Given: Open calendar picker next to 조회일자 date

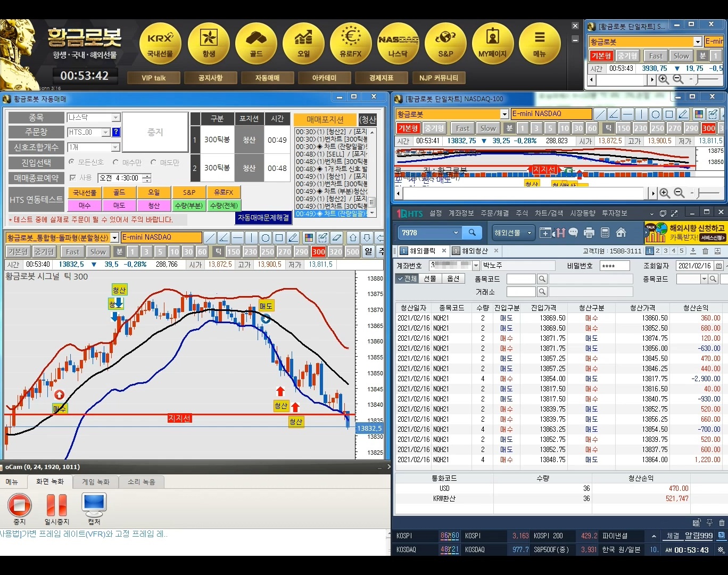Looking at the screenshot, I should coord(719,266).
